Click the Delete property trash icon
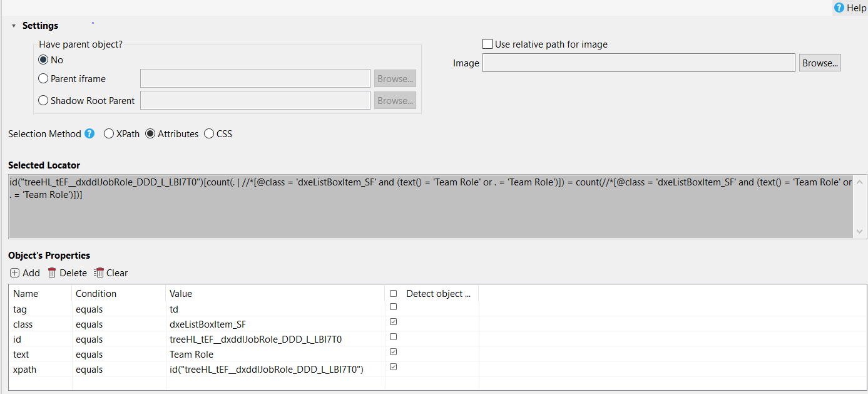The height and width of the screenshot is (394, 868). [x=52, y=273]
